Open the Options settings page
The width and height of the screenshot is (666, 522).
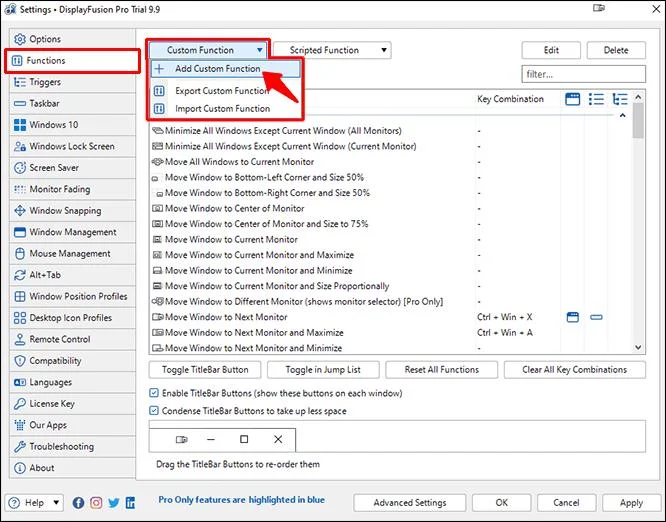pyautogui.click(x=72, y=39)
